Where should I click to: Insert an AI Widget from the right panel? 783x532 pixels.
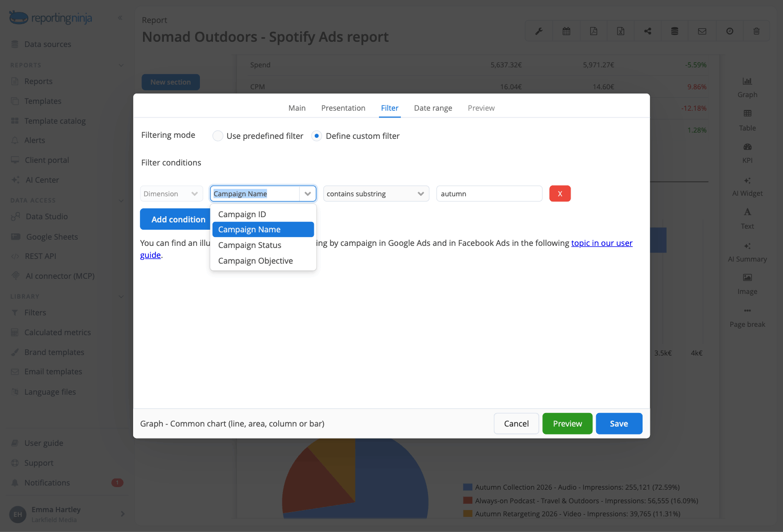tap(748, 186)
